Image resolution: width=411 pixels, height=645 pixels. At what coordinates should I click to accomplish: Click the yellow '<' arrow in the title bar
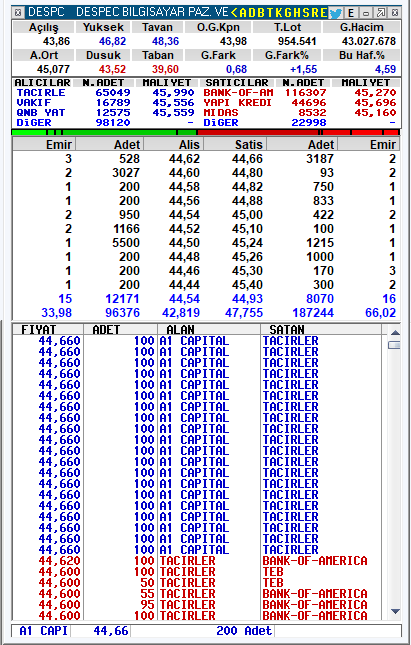234,13
